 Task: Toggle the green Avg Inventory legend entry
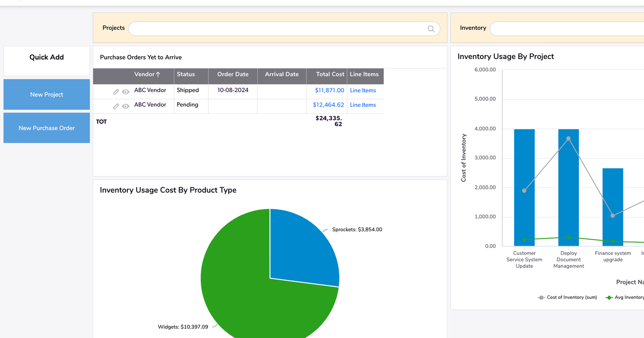point(624,298)
